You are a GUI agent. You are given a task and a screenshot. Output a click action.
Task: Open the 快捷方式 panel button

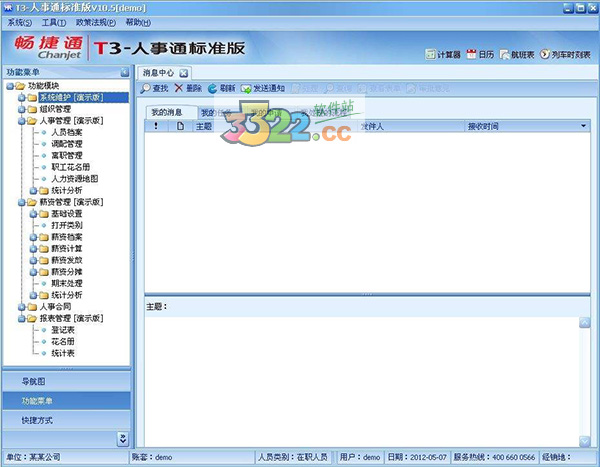[x=67, y=420]
